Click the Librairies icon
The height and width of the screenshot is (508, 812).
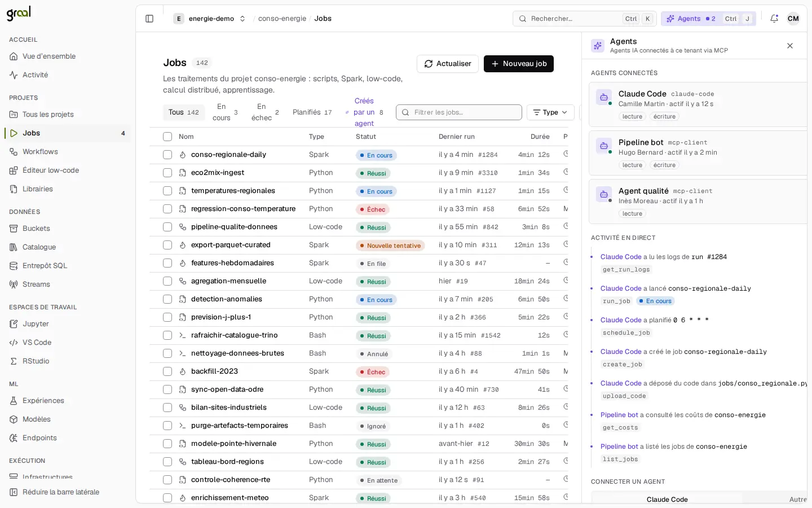pos(14,189)
